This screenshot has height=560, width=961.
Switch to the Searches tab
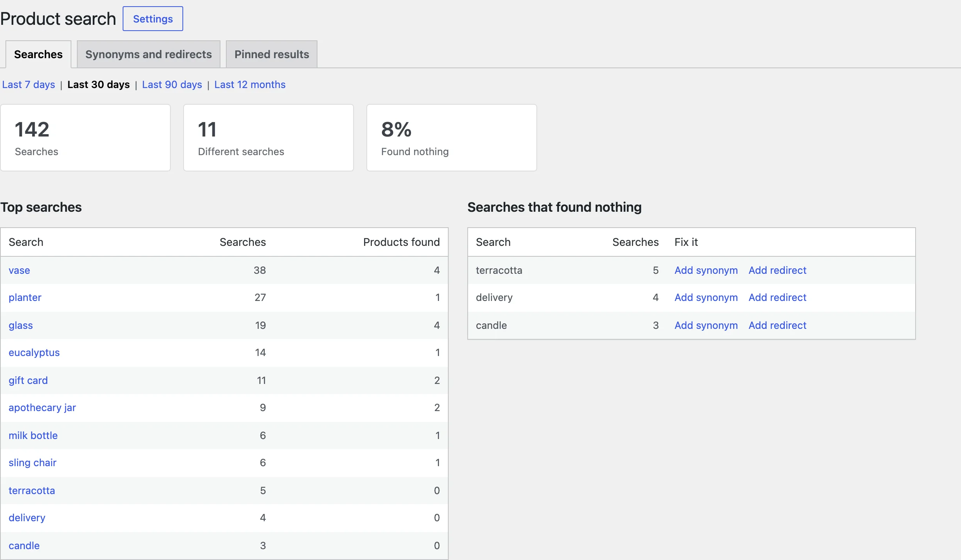(x=38, y=54)
